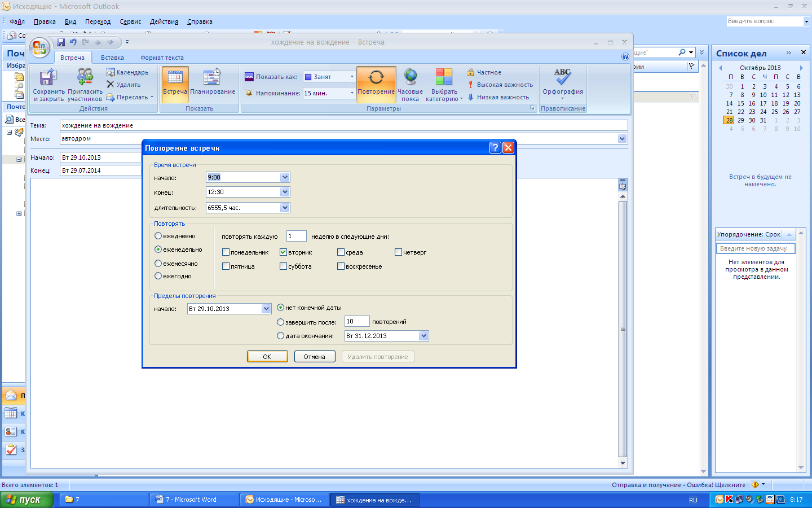Click the Office button in appointment window
Image resolution: width=812 pixels, height=508 pixels.
[39, 48]
